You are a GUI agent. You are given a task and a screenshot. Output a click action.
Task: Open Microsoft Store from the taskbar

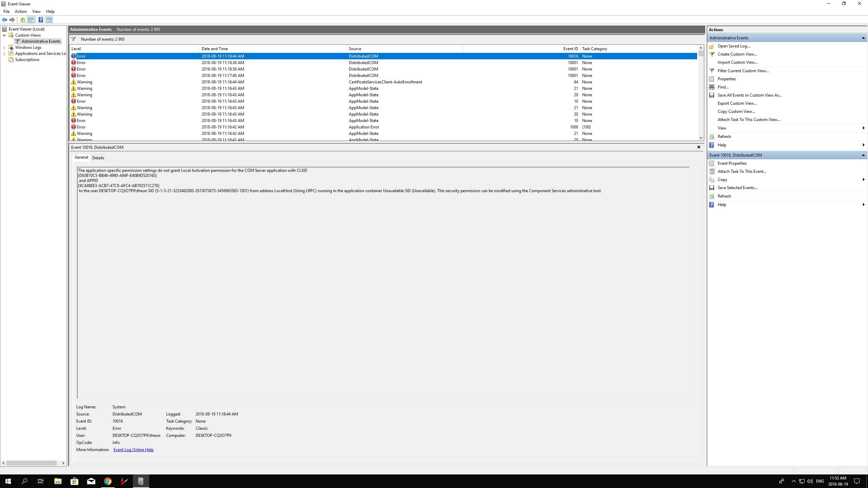(74, 481)
